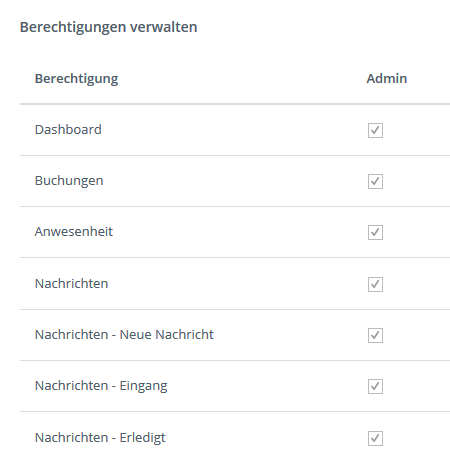The width and height of the screenshot is (450, 450).
Task: Toggle Nachrichten - Eingang admin checkbox
Action: (375, 386)
